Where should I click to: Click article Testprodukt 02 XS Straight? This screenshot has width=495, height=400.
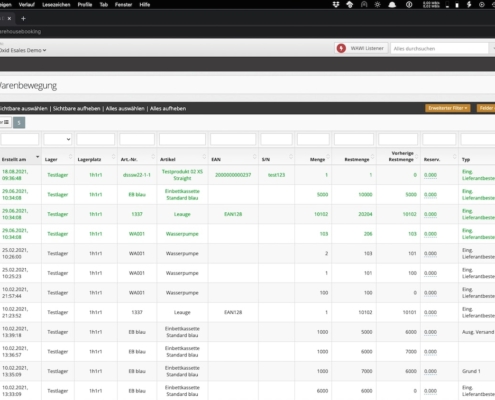click(x=182, y=175)
